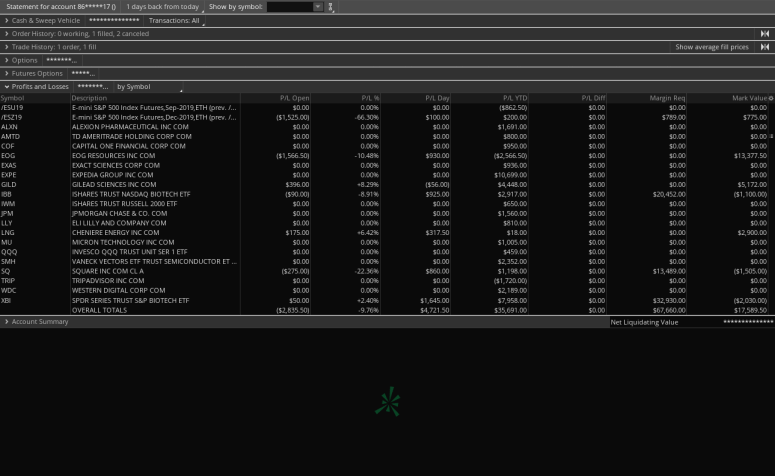The height and width of the screenshot is (476, 775).
Task: Click masked value next to Profits and Losses
Action: pyautogui.click(x=93, y=87)
